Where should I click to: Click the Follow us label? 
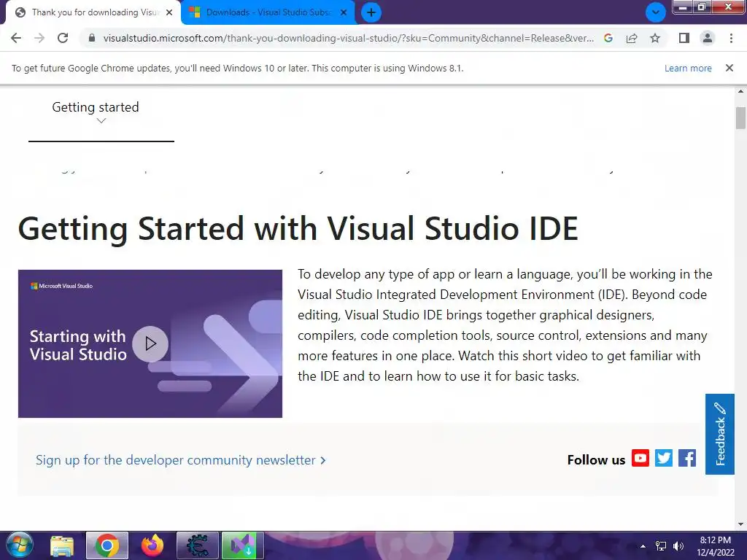(x=596, y=460)
